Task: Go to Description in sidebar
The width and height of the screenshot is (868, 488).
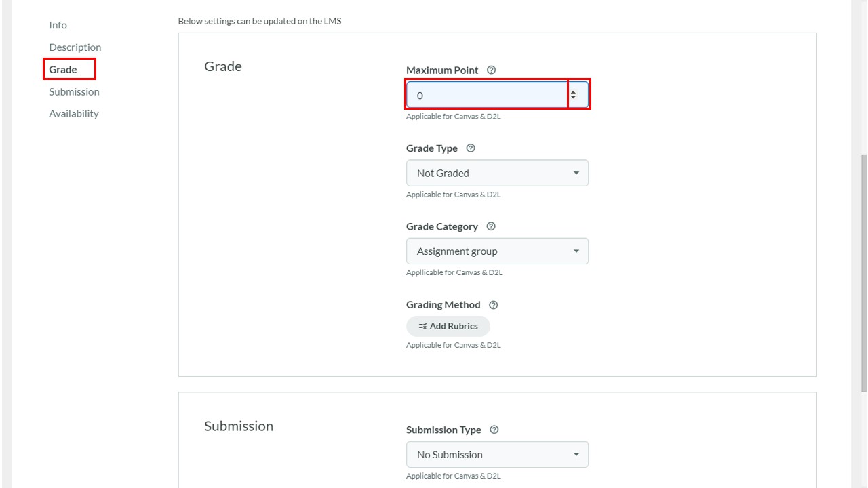Action: pos(75,47)
